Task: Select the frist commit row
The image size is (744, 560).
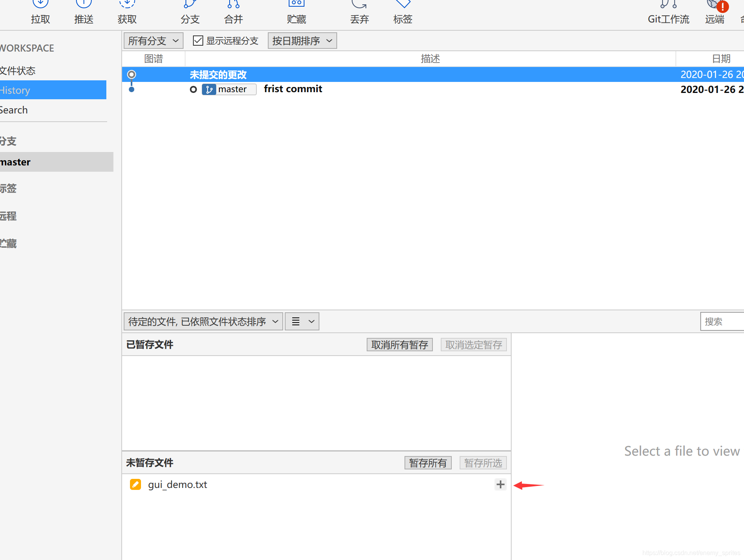Action: click(x=433, y=89)
